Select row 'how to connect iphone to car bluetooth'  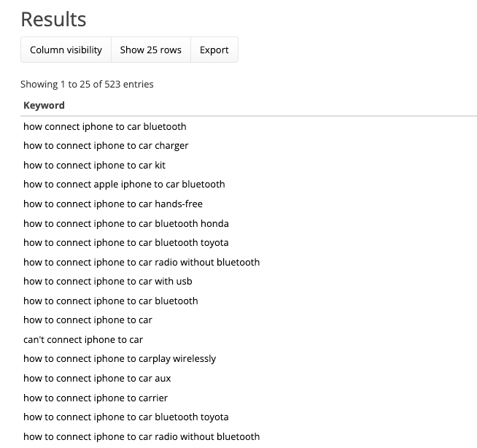110,301
